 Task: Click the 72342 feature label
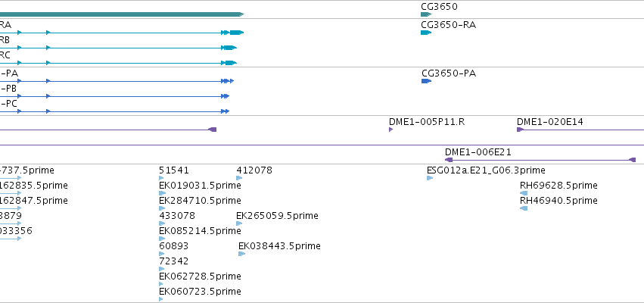[174, 261]
